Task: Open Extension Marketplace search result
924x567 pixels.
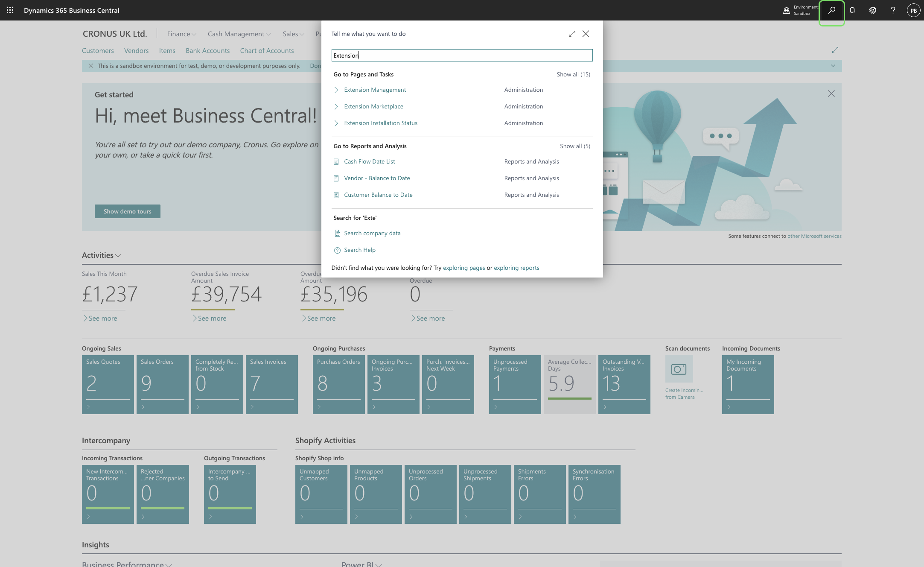Action: point(373,106)
